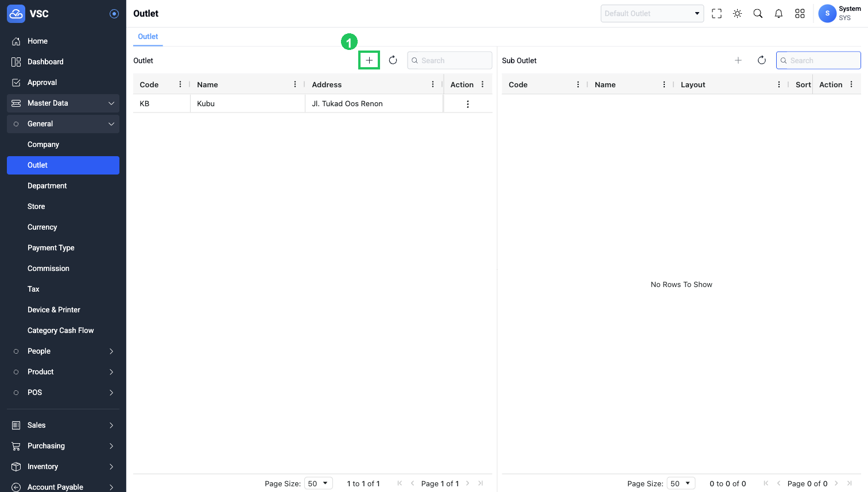The height and width of the screenshot is (492, 868).
Task: Go to first page of Outlet table
Action: [x=400, y=483]
